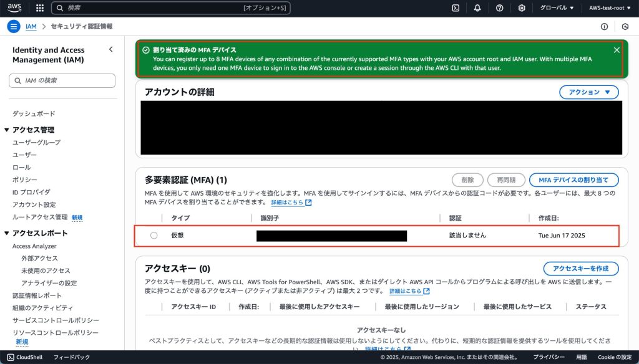This screenshot has height=364, width=639.
Task: Open アカウント設定 in navigation
Action: point(34,204)
